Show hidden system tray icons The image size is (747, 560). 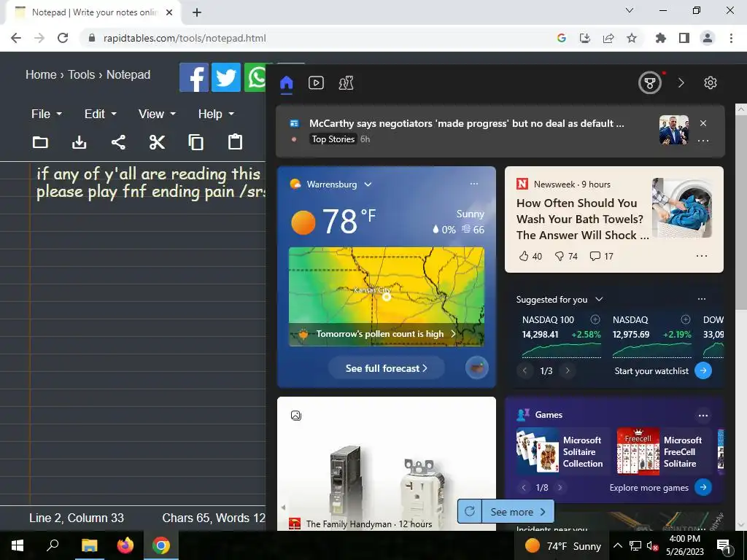(x=617, y=545)
